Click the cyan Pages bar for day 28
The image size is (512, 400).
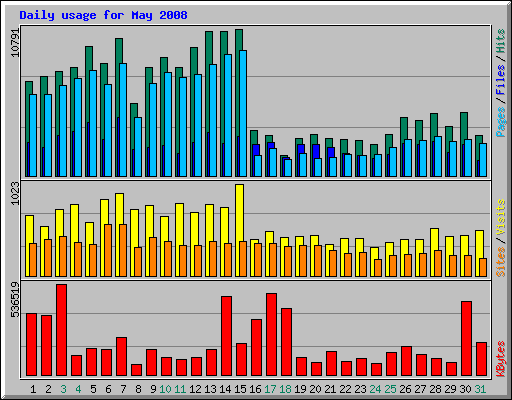[x=438, y=156]
